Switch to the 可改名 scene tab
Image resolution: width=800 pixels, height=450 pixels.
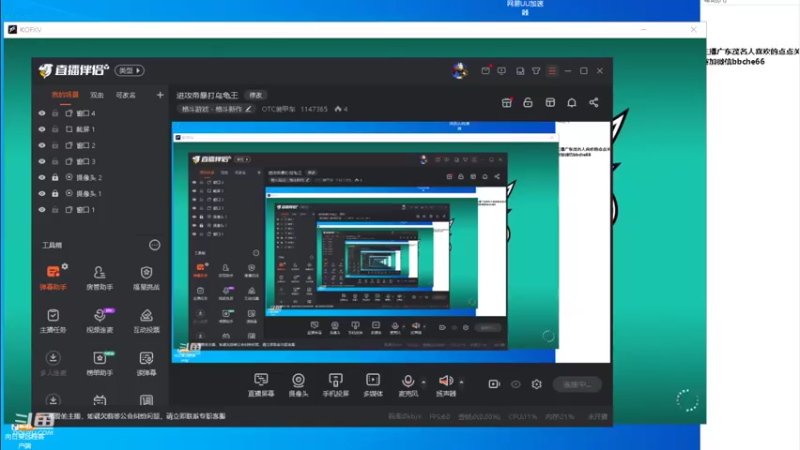(x=126, y=95)
